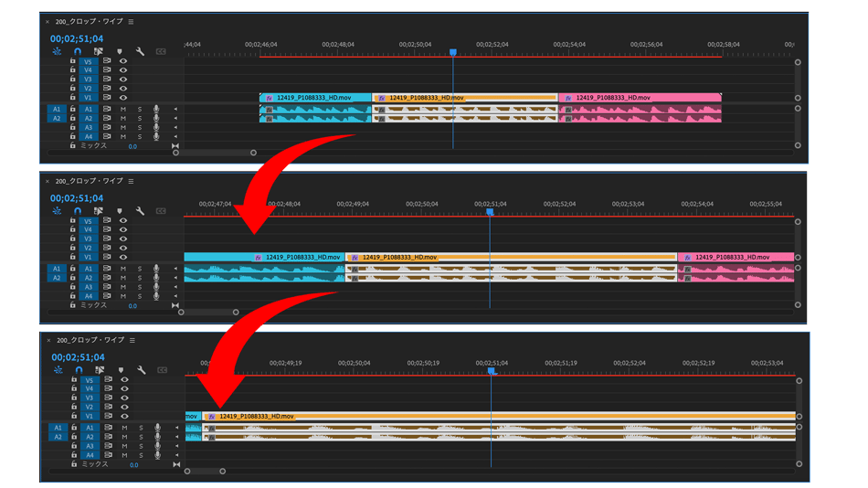Image resolution: width=868 pixels, height=488 pixels.
Task: Toggle snap magnet icon in bottom timeline
Action: point(79,369)
